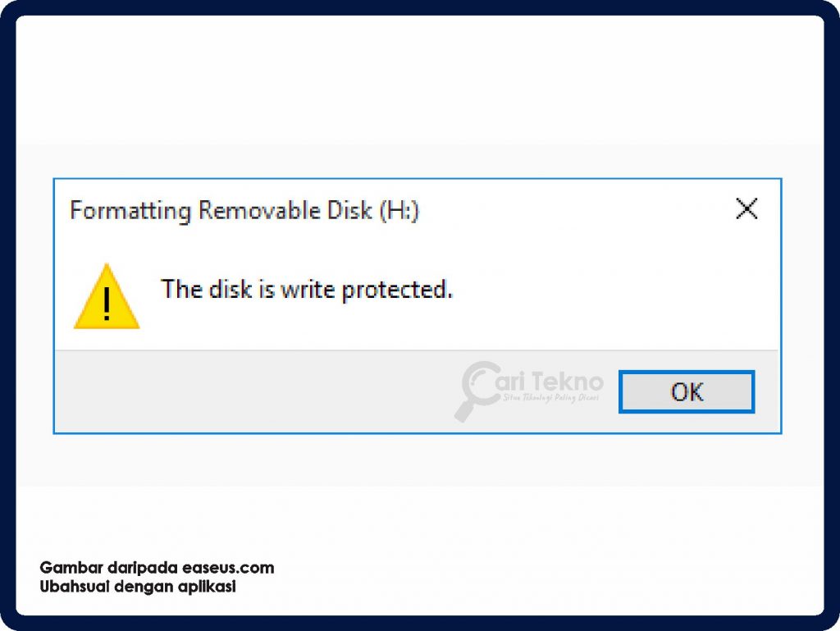840x631 pixels.
Task: Click the "ari Tekno" watermark text
Action: [x=551, y=382]
